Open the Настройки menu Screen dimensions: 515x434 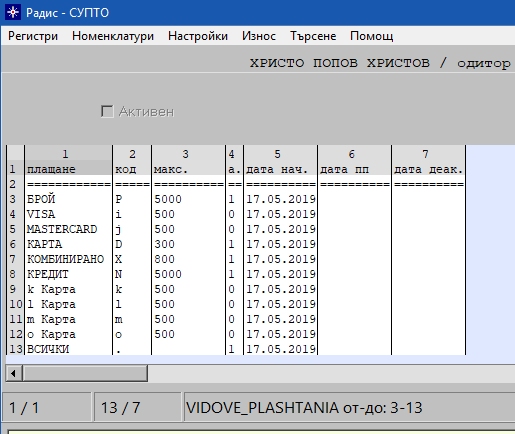(198, 36)
